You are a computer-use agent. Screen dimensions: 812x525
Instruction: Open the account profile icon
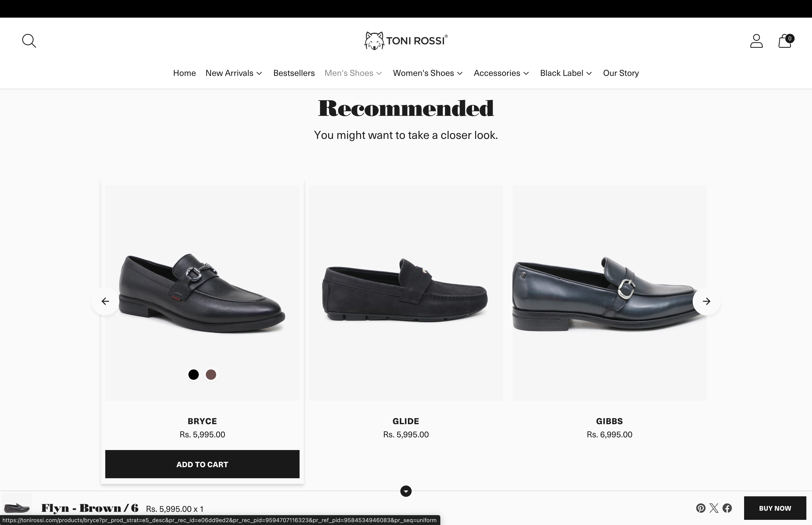point(756,41)
